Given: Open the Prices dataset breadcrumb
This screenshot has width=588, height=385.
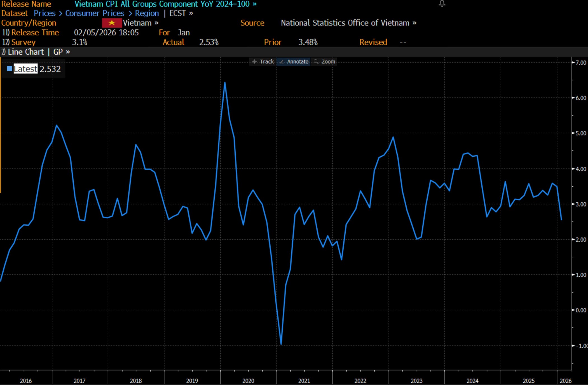Looking at the screenshot, I should (44, 13).
